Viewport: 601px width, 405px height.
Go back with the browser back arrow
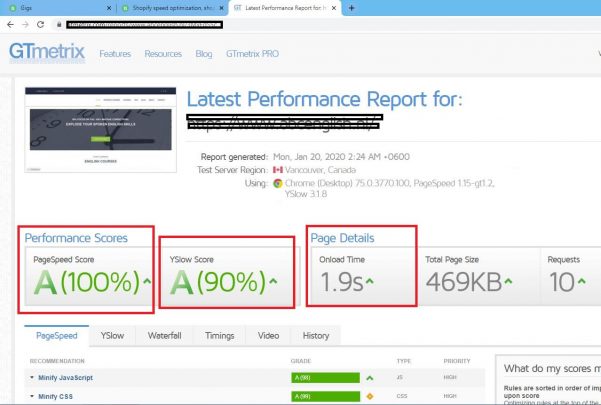[10, 25]
